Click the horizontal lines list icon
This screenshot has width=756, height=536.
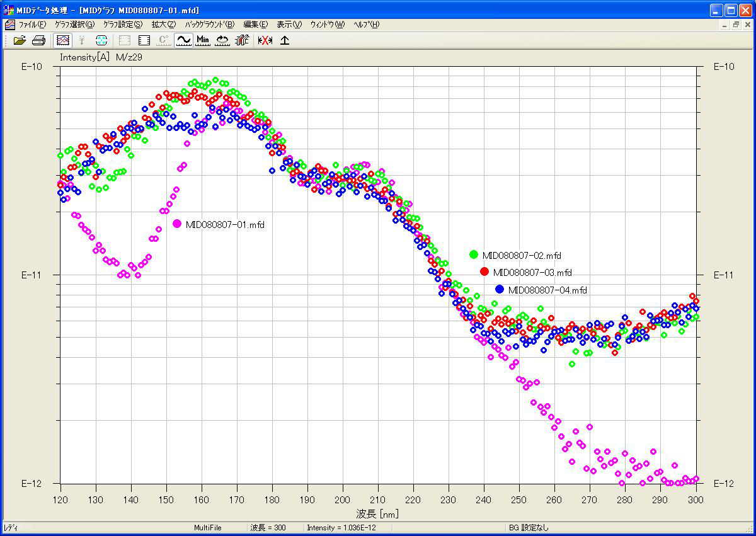[144, 40]
